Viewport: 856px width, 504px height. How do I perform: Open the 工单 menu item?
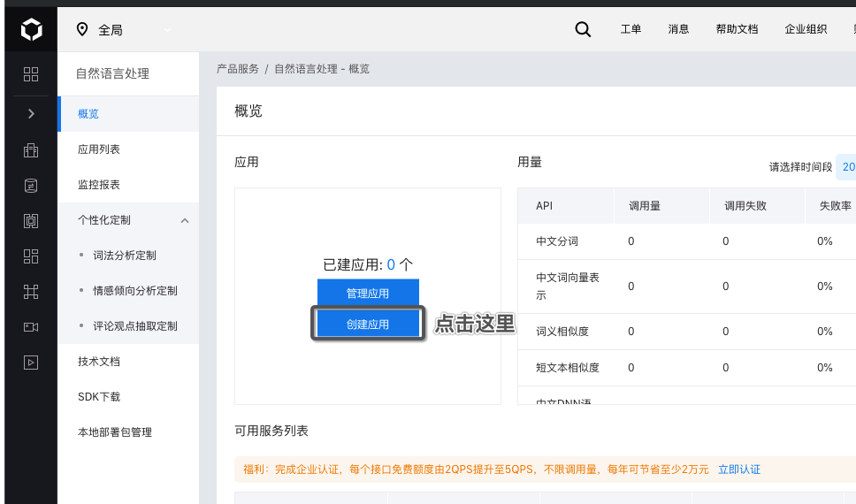pos(631,29)
